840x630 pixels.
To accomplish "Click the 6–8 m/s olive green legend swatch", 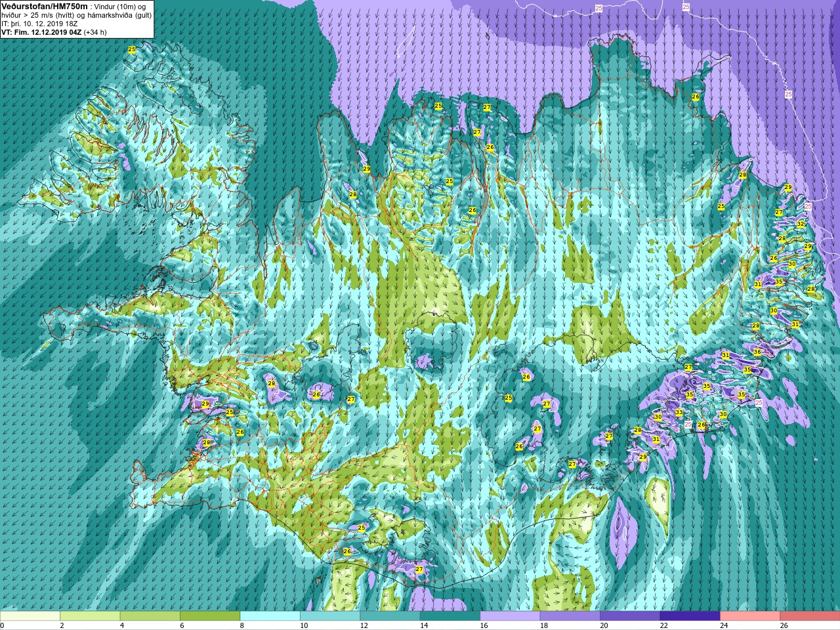I will [210, 616].
